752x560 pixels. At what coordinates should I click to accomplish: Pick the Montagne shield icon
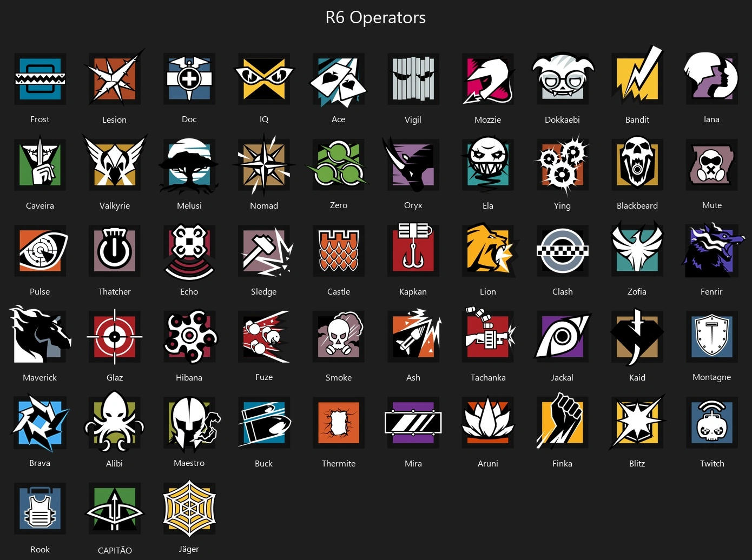(712, 337)
